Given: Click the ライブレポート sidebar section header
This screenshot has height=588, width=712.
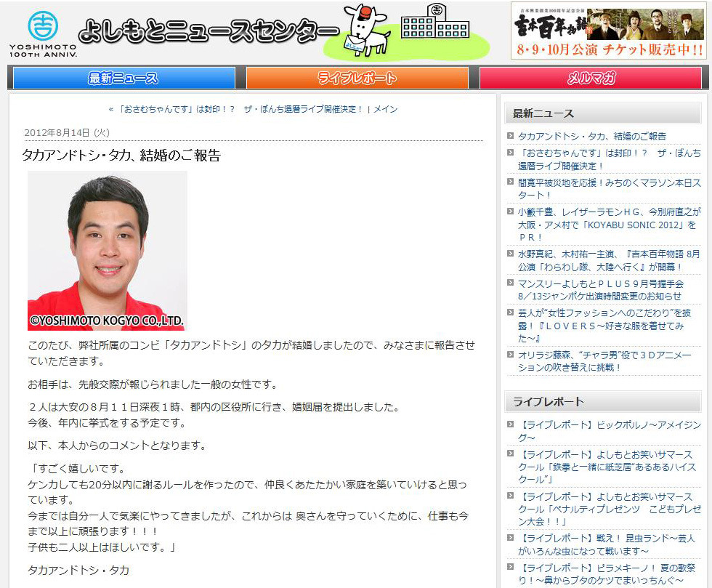Looking at the screenshot, I should tap(602, 402).
